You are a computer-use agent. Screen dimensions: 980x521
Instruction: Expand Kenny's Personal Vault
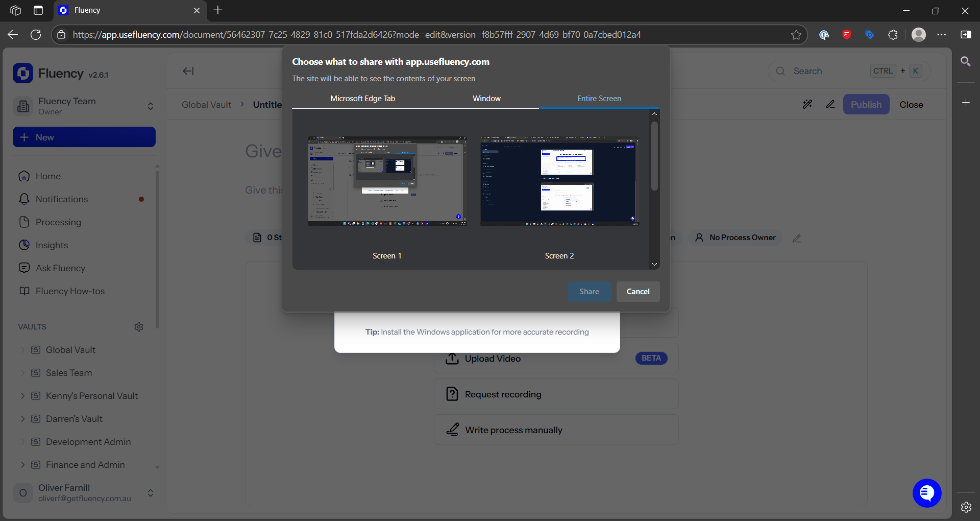(22, 396)
